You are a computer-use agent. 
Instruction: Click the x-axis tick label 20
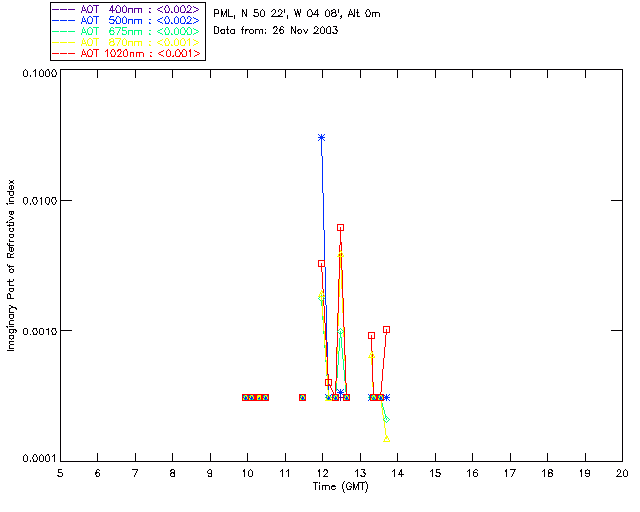(622, 473)
